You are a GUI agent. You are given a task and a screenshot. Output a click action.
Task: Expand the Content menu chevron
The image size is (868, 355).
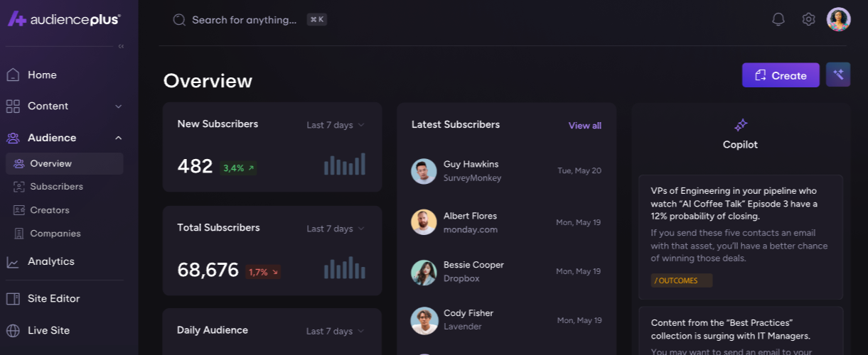tap(119, 106)
